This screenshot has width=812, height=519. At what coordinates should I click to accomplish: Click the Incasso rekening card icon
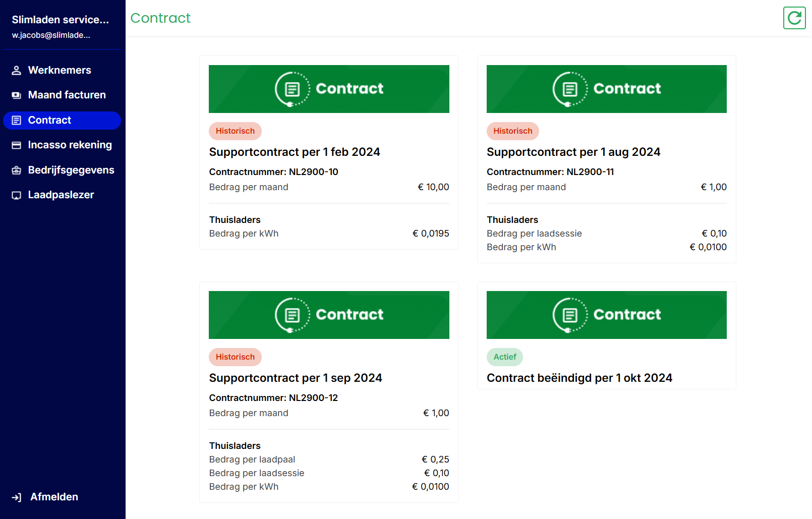17,145
